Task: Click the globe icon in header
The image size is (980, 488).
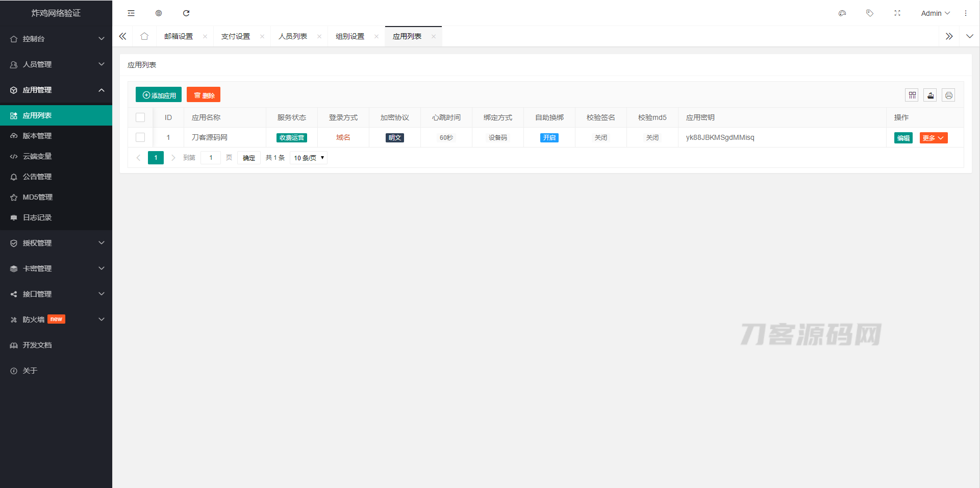Action: pyautogui.click(x=159, y=13)
